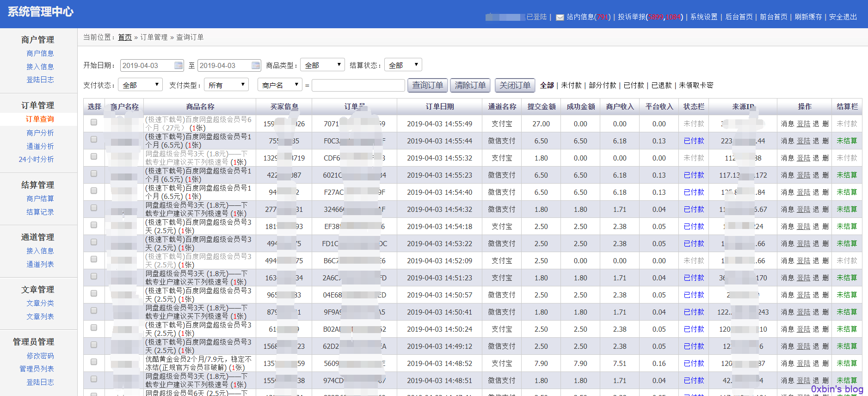Image resolution: width=868 pixels, height=396 pixels.
Task: Click the search keyword input field
Action: point(358,85)
